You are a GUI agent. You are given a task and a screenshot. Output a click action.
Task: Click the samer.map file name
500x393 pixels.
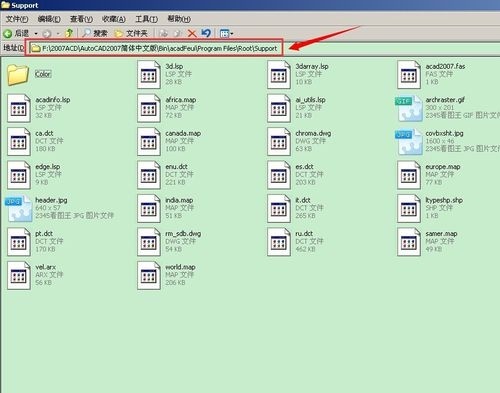click(441, 234)
